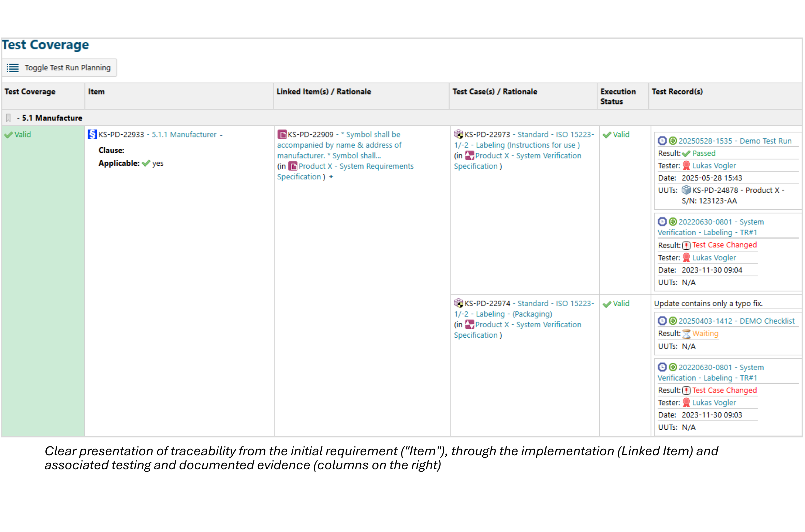Viewport: 805px width, 532px height.
Task: Click the bookmark icon on 5.1 Manufacture row
Action: pos(8,117)
